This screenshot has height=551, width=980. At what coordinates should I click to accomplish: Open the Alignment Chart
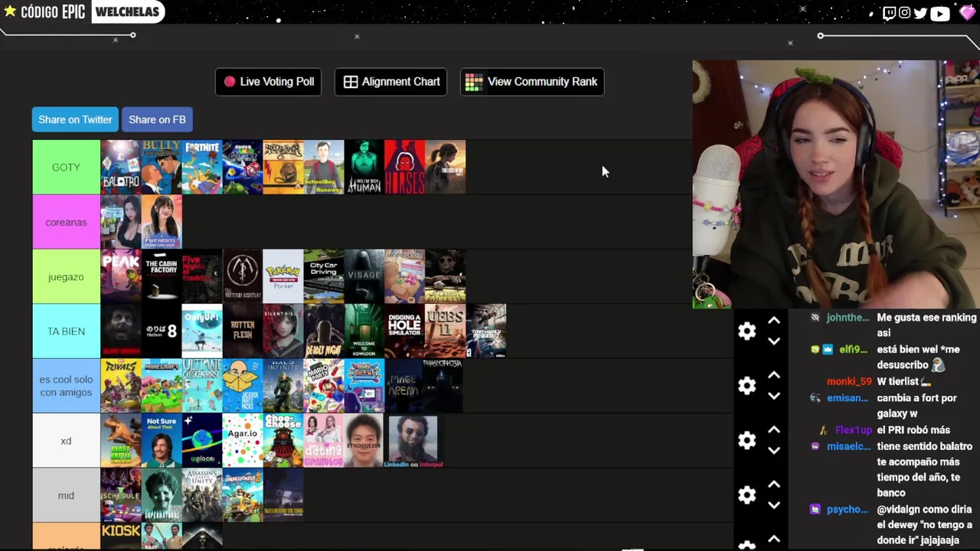point(391,82)
